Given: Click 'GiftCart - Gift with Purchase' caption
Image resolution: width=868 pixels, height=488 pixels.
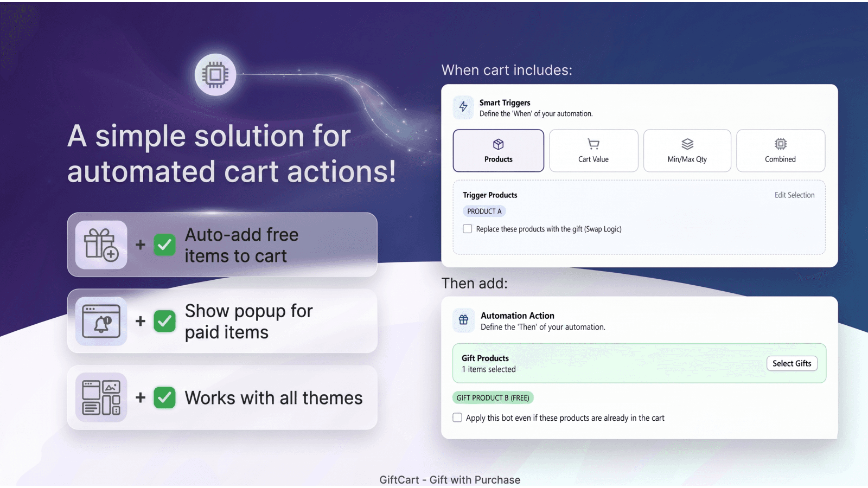Looking at the screenshot, I should tap(450, 480).
